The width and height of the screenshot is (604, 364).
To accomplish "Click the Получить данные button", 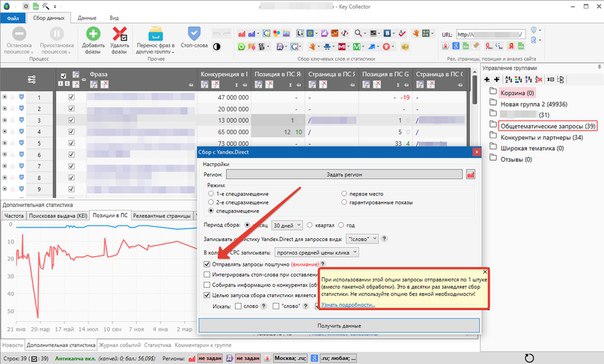I will point(339,326).
